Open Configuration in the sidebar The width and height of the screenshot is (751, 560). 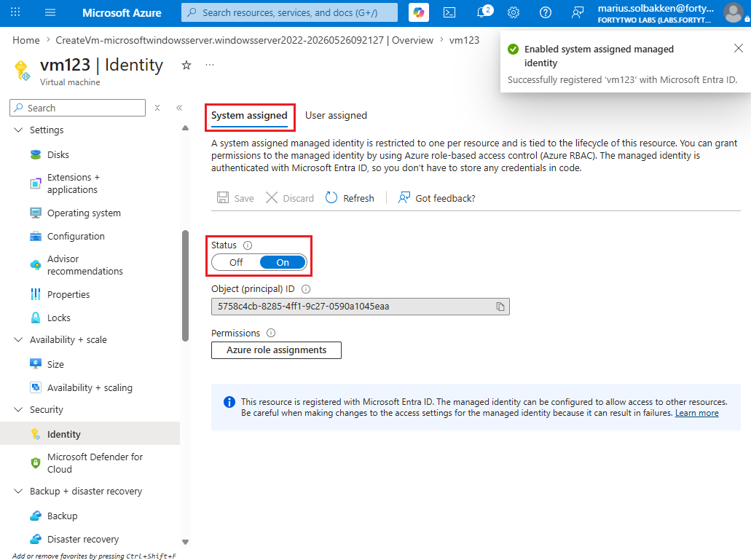76,237
